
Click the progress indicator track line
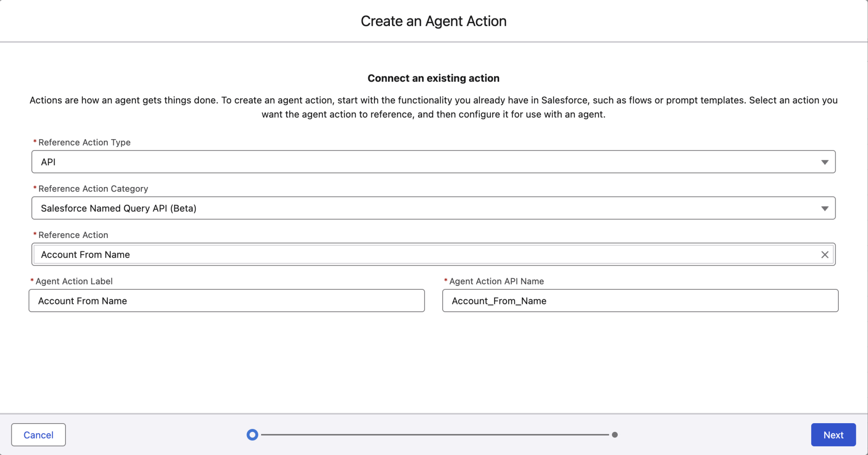pyautogui.click(x=434, y=435)
